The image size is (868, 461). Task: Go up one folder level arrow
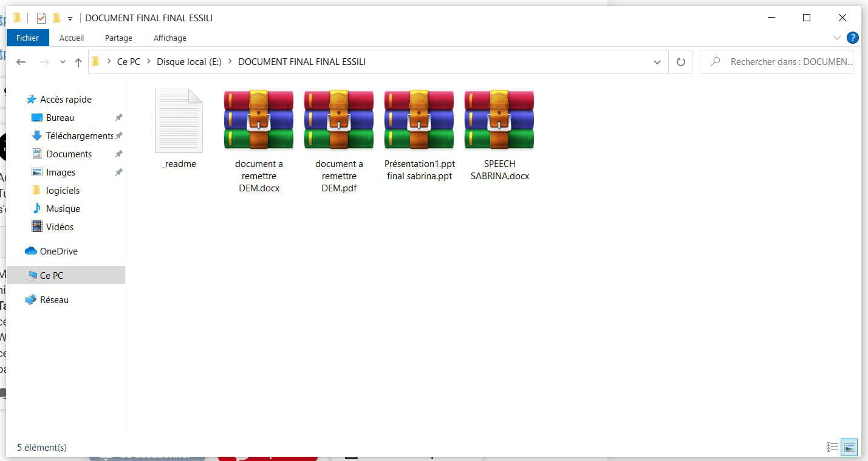(78, 62)
